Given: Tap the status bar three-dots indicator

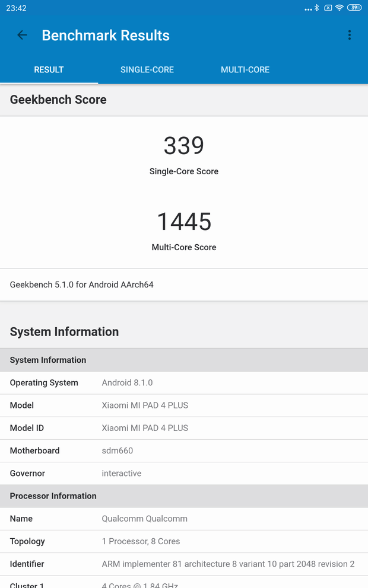Looking at the screenshot, I should point(308,9).
